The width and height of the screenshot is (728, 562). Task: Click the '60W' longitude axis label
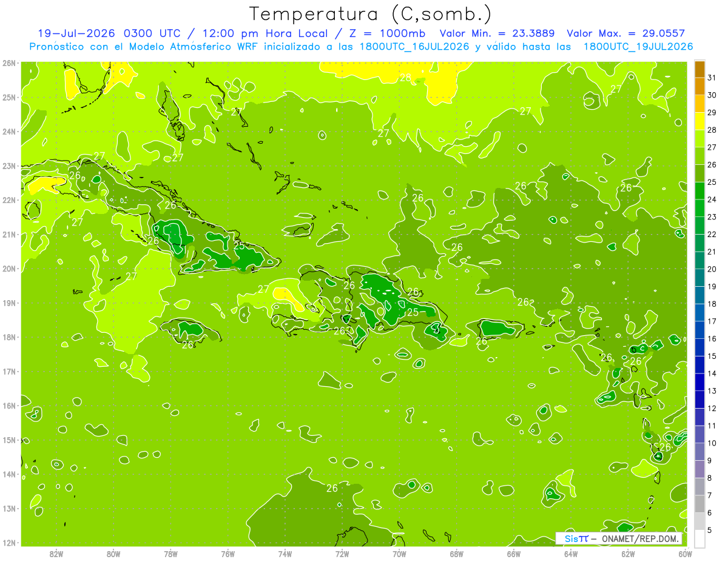click(x=686, y=554)
